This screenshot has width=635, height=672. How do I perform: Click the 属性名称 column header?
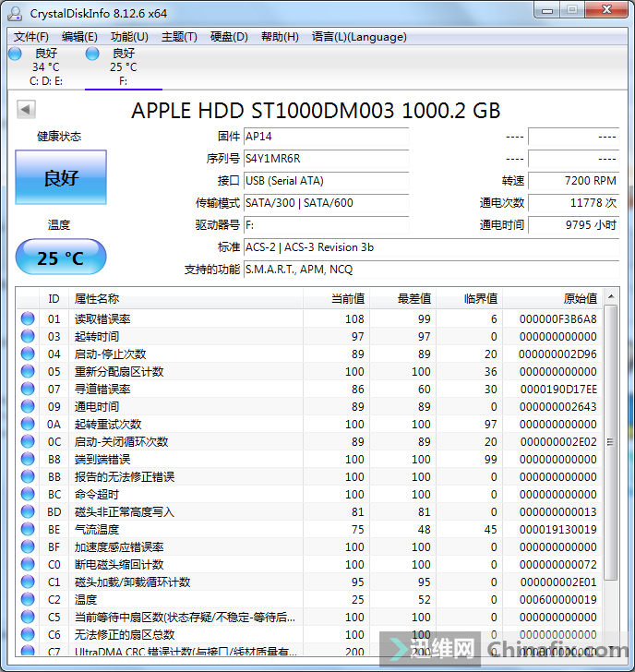pyautogui.click(x=186, y=299)
